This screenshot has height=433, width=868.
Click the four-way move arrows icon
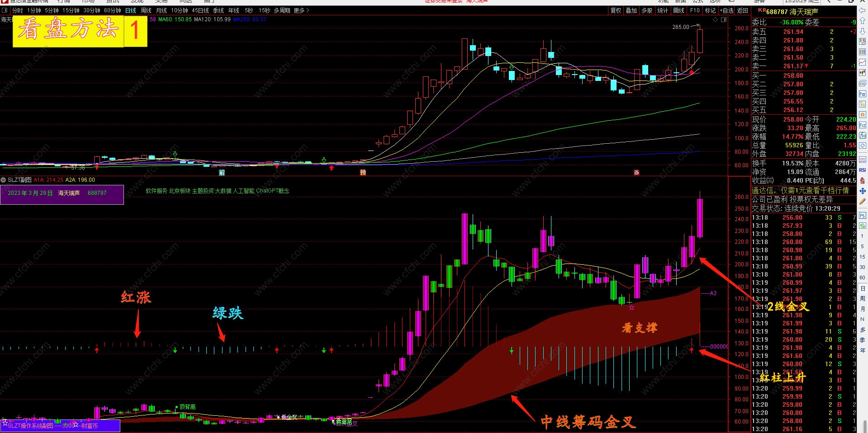[x=862, y=191]
